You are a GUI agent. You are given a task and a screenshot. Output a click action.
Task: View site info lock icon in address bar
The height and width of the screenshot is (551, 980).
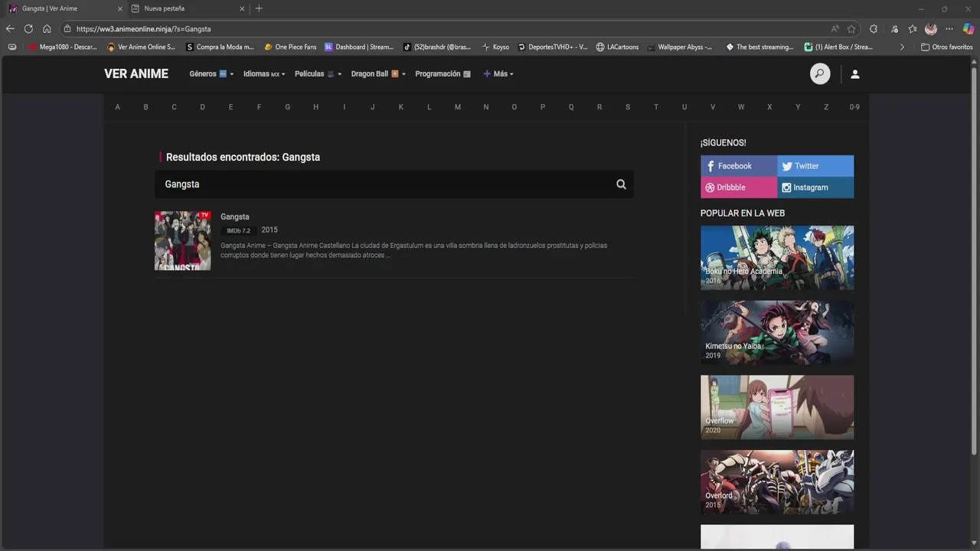[x=67, y=29]
